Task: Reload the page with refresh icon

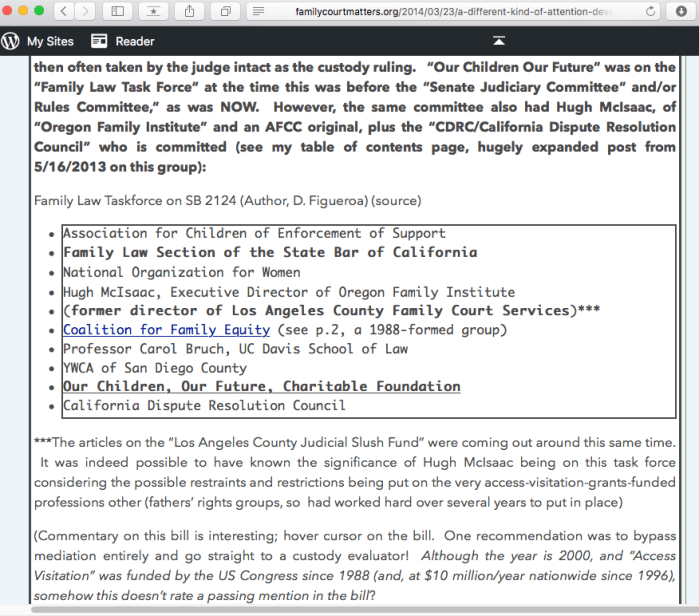Action: click(652, 11)
